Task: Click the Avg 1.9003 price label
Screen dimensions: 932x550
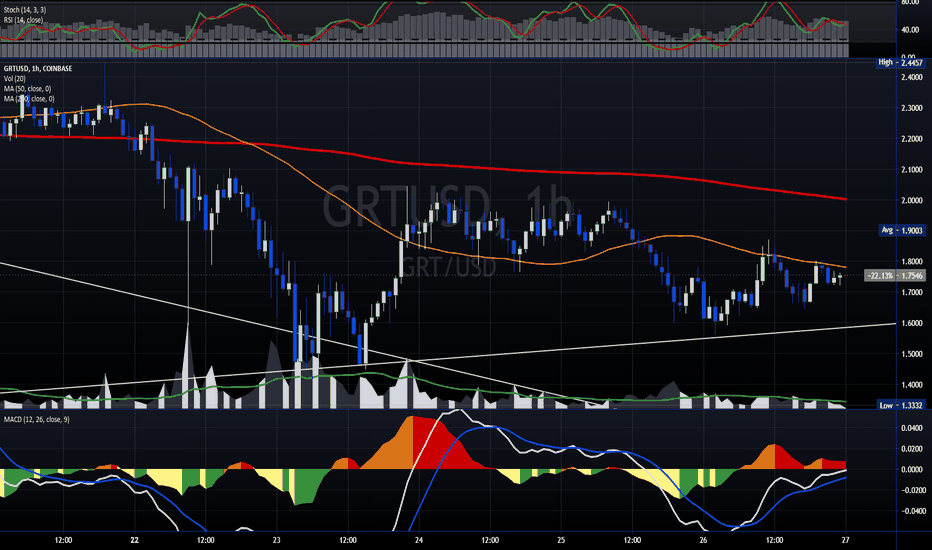Action: pyautogui.click(x=902, y=230)
